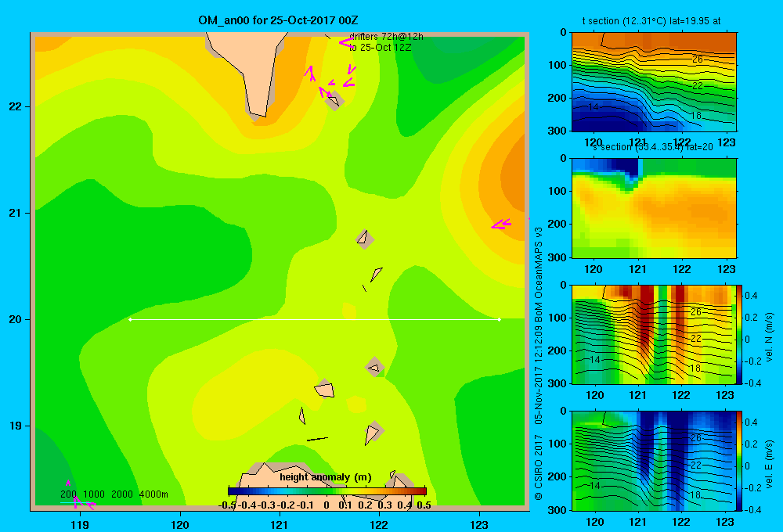Screen dimensions: 783x532
Task: Click longitude label 123 under main map
Action: click(479, 524)
